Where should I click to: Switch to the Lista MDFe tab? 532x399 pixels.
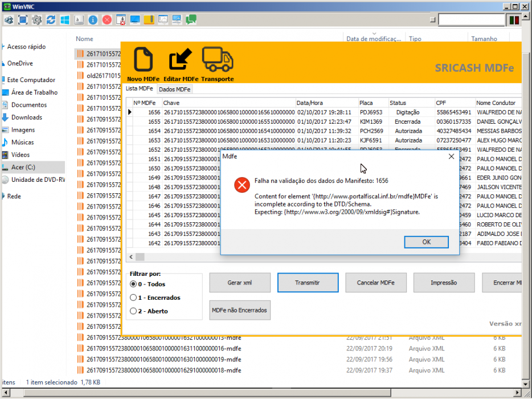[140, 88]
